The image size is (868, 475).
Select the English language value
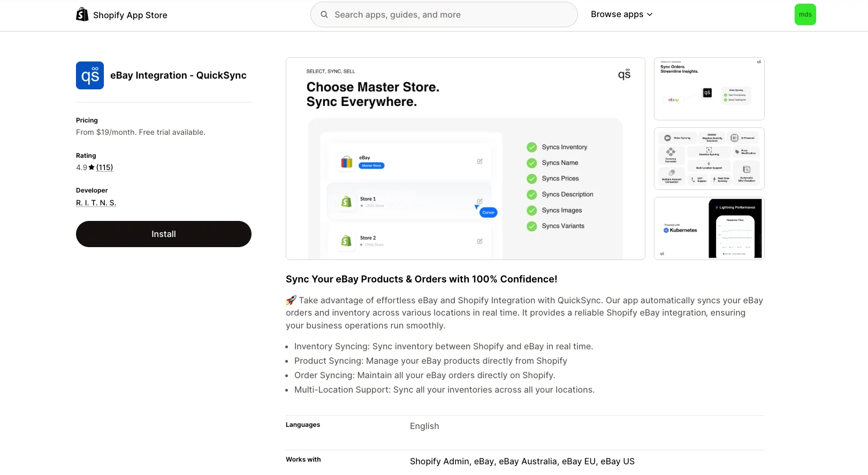pyautogui.click(x=424, y=426)
